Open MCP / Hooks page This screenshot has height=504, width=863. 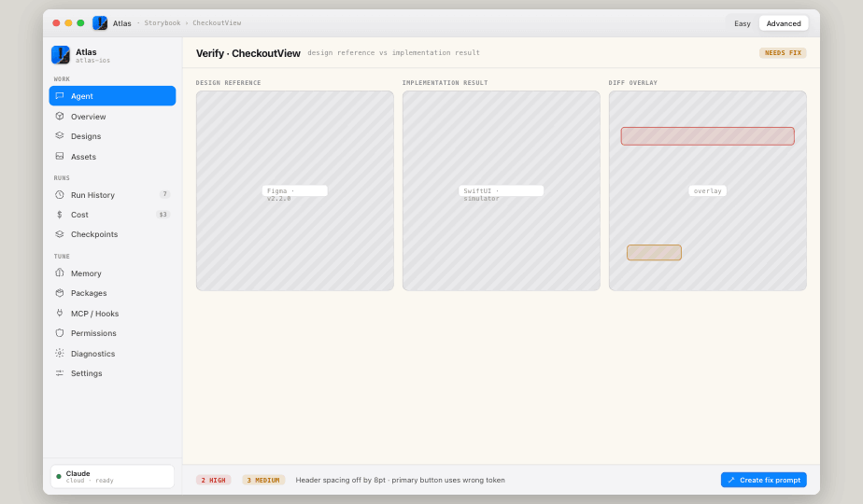tap(112, 313)
